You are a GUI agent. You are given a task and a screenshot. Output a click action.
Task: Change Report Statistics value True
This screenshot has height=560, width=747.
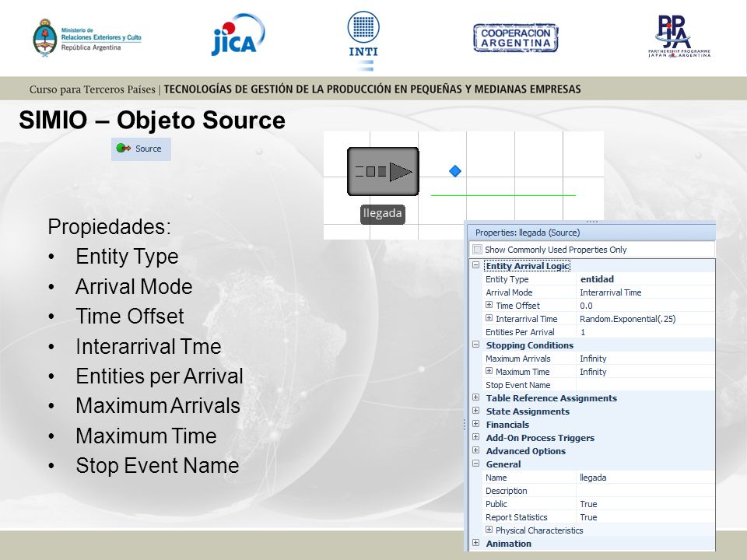tap(646, 517)
